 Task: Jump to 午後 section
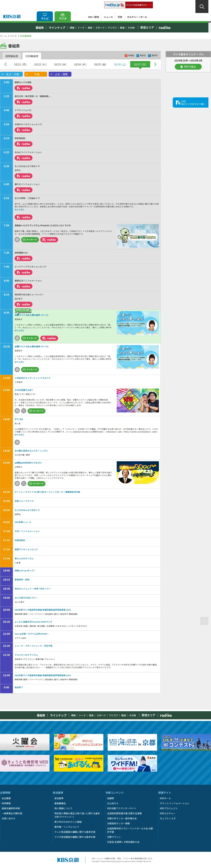point(36,74)
